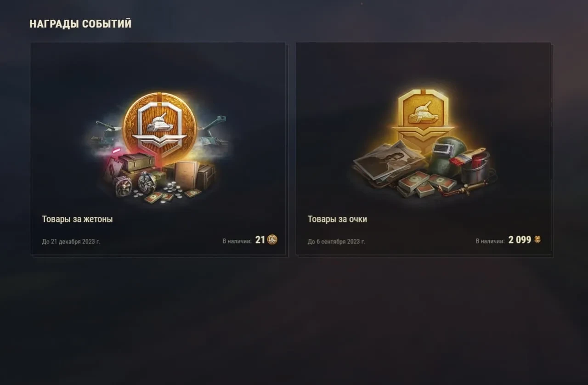Click the round orange token medallion
Screen dimensions: 588x385
[x=159, y=125]
